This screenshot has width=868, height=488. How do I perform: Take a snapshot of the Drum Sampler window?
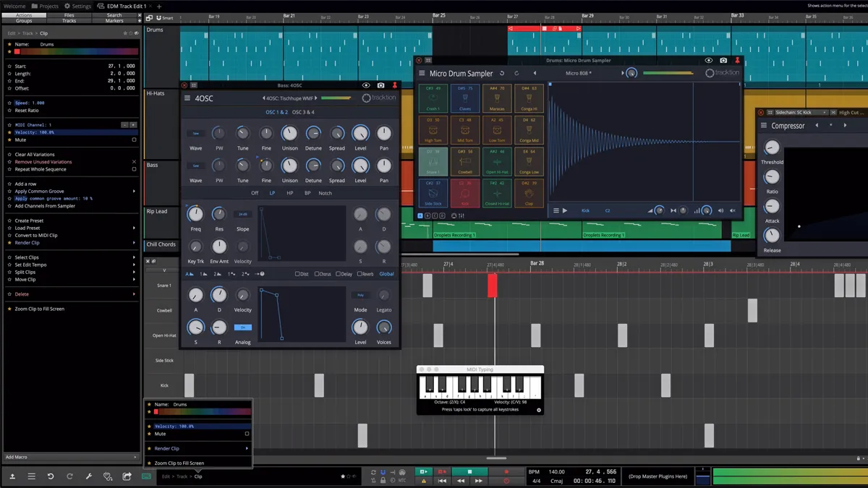(x=723, y=61)
